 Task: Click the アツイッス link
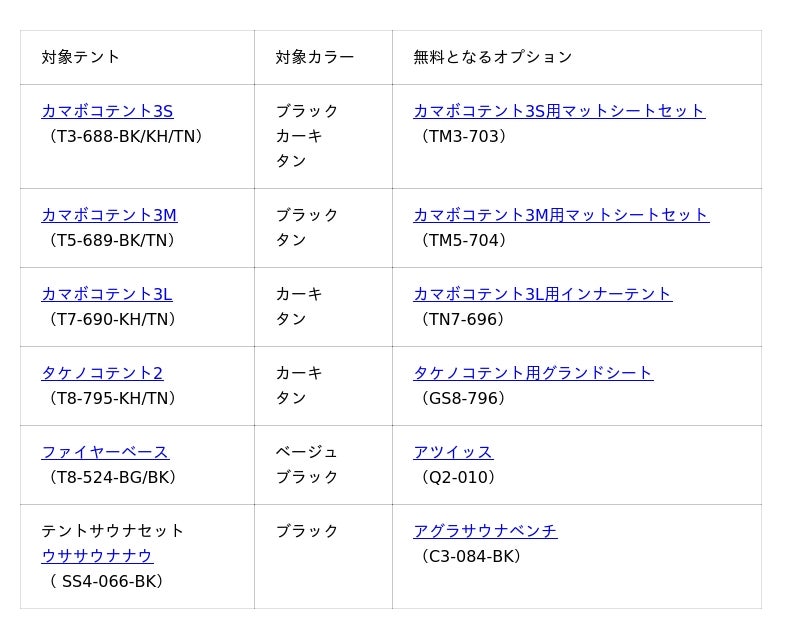[x=453, y=452]
